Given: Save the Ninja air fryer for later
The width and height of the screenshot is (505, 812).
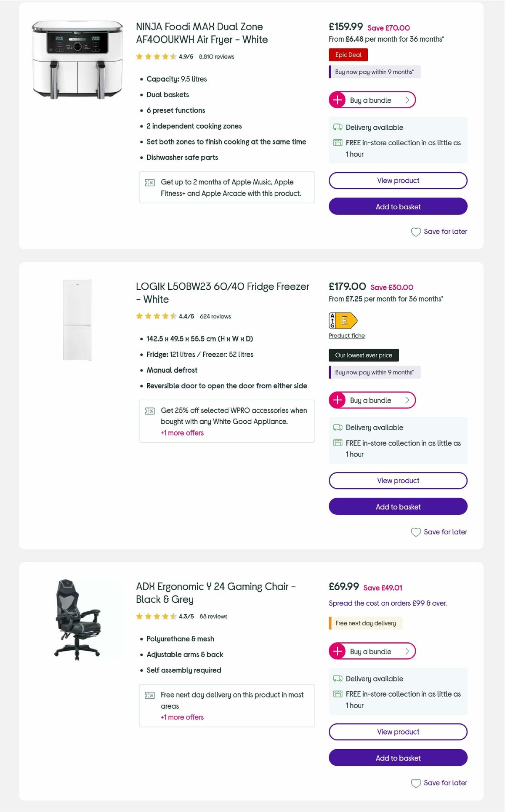Looking at the screenshot, I should 439,232.
